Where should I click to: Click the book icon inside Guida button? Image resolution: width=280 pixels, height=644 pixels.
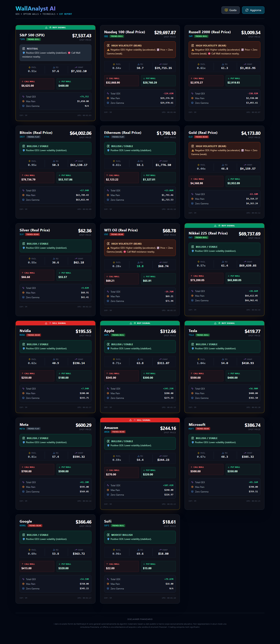[x=226, y=10]
